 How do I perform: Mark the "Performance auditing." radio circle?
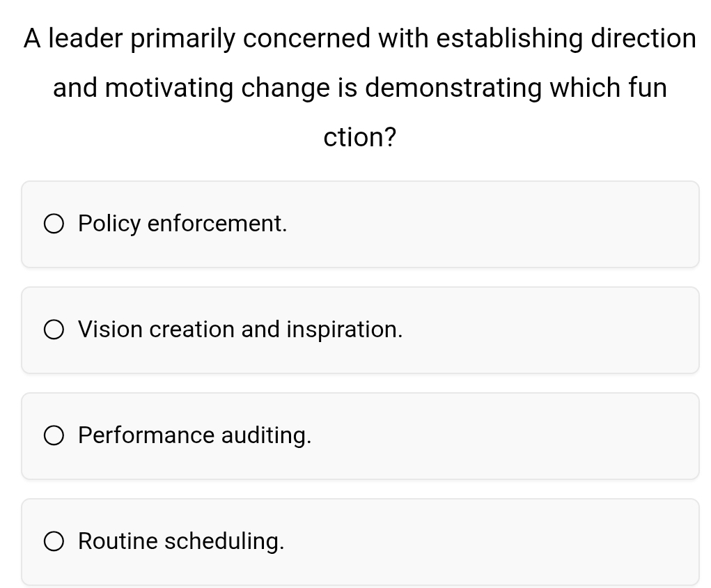click(54, 435)
